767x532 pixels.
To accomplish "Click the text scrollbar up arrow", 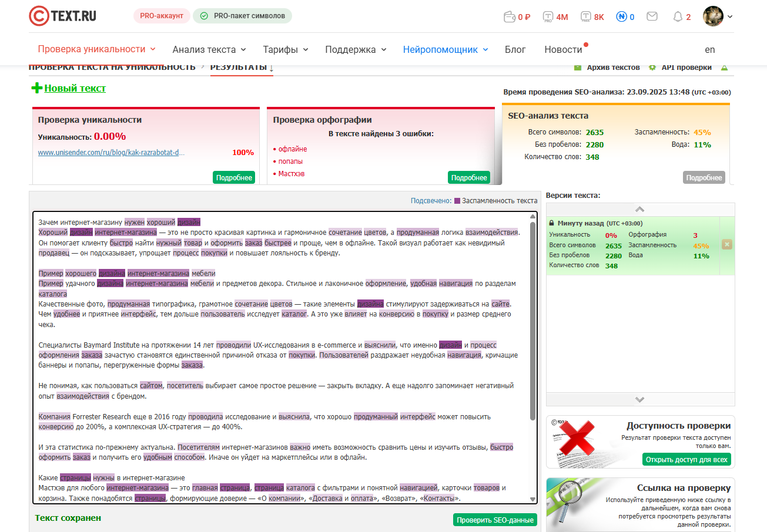I will pos(532,216).
